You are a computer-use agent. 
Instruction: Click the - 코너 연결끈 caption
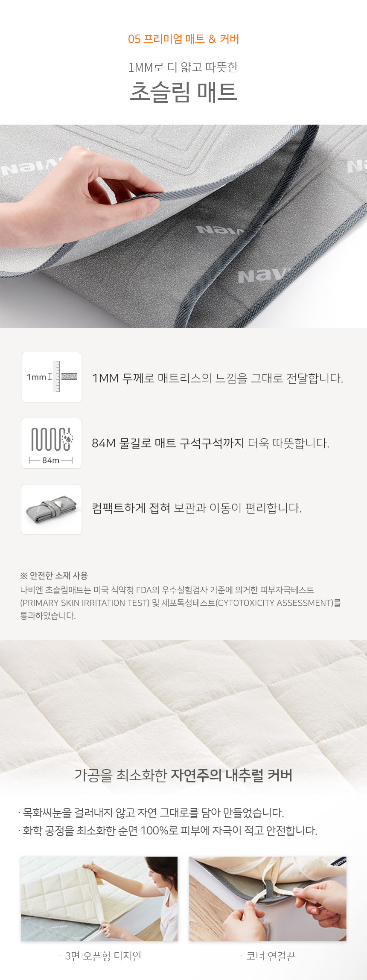click(x=267, y=956)
